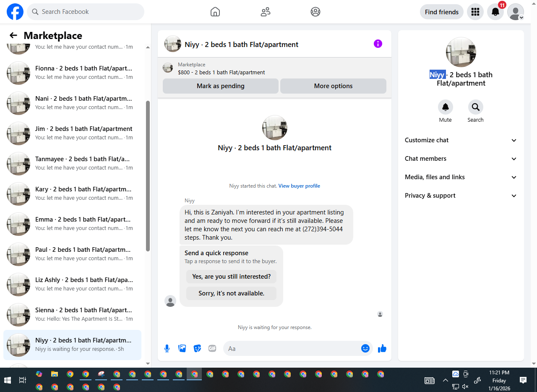Choose a sticker icon
537x392 pixels.
coord(197,348)
